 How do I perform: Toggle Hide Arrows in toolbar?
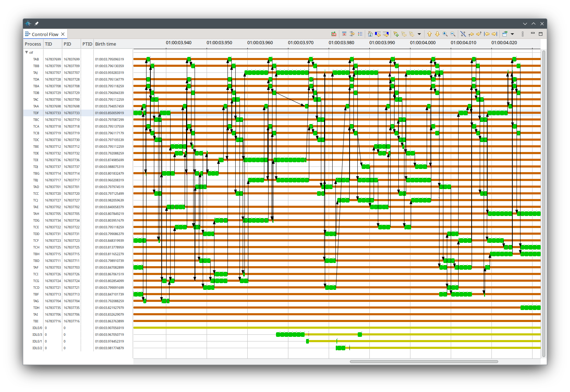463,34
